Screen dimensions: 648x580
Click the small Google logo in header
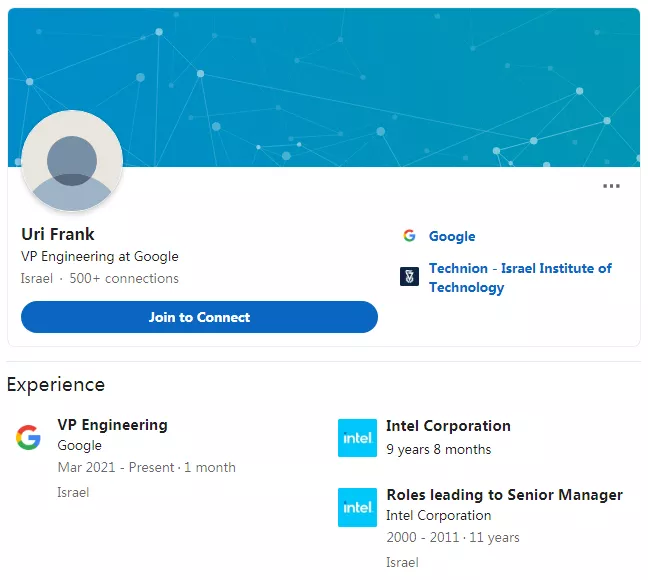coord(409,236)
